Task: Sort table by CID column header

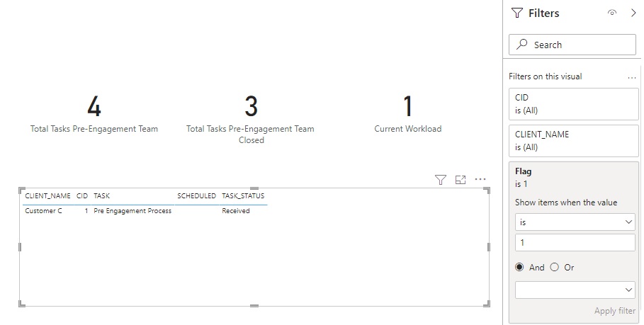Action: click(x=82, y=195)
